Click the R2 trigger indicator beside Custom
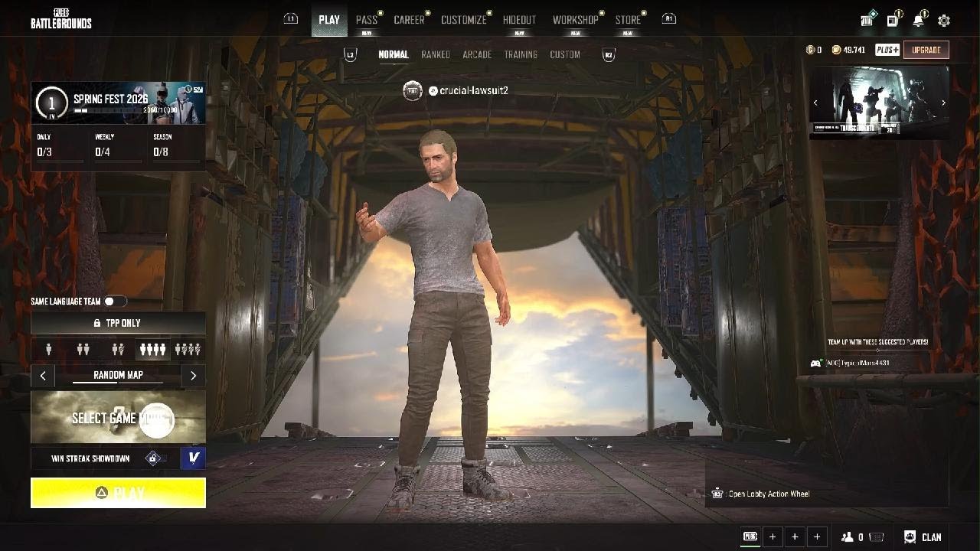980x551 pixels. tap(609, 54)
